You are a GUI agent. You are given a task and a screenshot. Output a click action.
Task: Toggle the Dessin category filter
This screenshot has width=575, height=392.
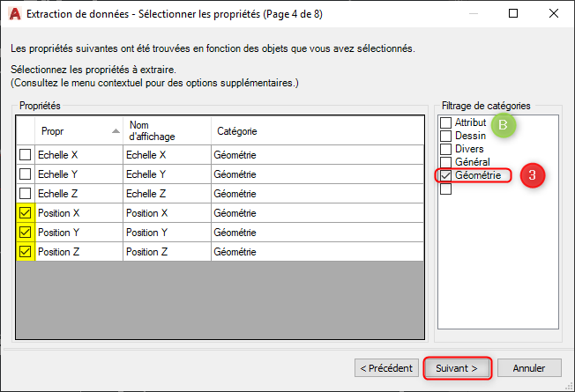[x=446, y=136]
